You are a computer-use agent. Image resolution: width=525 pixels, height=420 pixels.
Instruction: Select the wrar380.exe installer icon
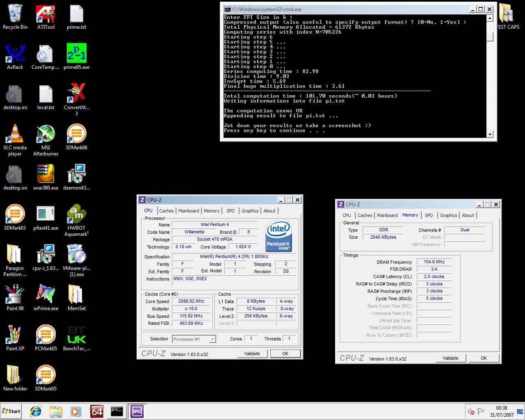(x=46, y=178)
